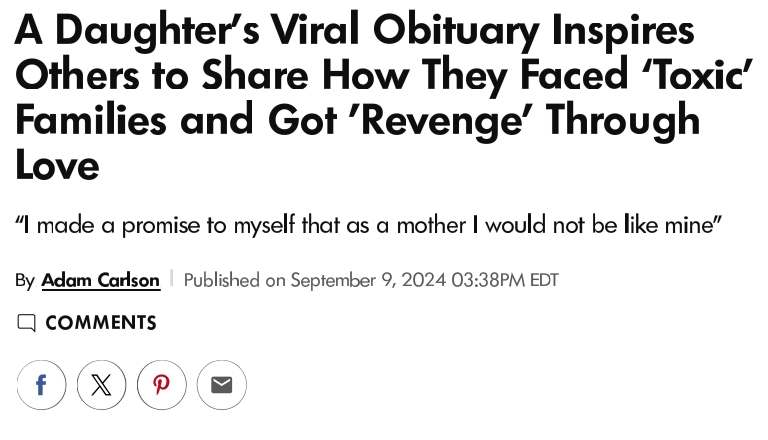Click the comments speech bubble icon
This screenshot has height=440, width=768.
(26, 323)
